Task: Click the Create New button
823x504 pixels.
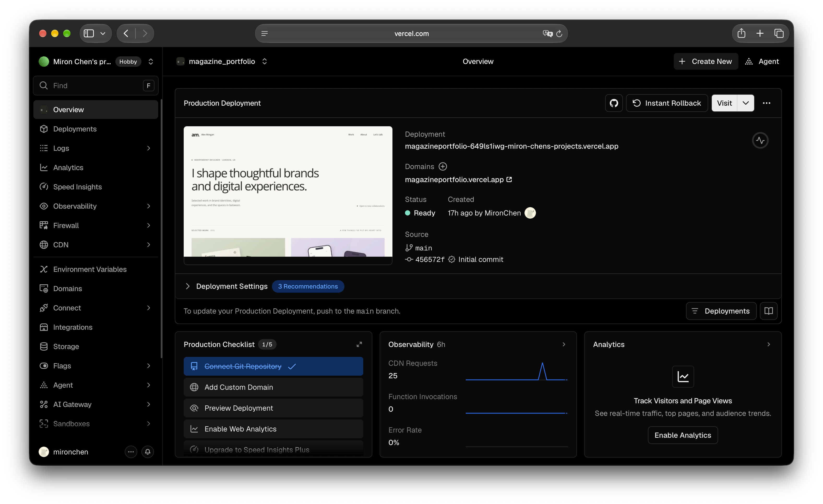Action: tap(705, 62)
